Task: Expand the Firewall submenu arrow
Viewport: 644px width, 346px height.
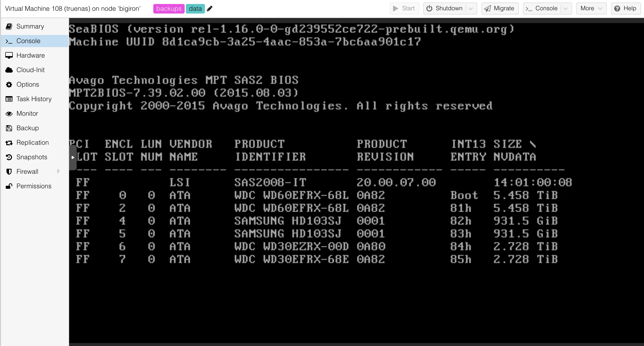Action: (x=58, y=171)
